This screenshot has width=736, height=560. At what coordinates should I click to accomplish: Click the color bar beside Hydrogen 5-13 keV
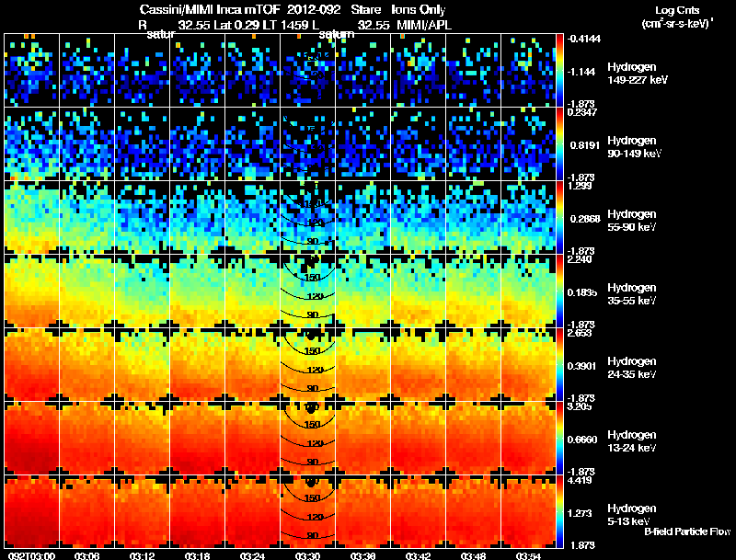tap(559, 511)
